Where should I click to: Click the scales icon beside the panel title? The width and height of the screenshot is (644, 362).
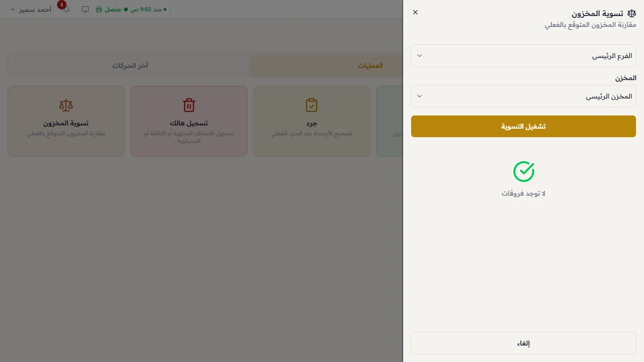632,13
